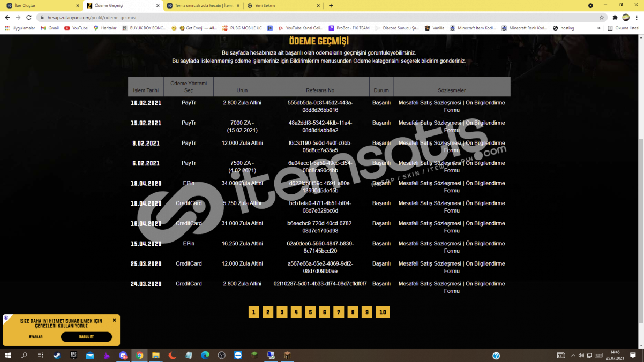
Task: Open the volume control in system tray
Action: (581, 356)
